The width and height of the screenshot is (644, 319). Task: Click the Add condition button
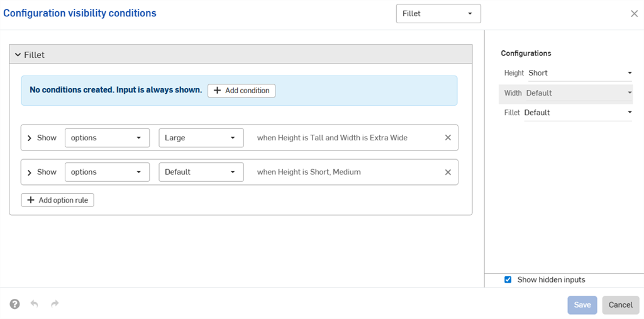point(241,91)
